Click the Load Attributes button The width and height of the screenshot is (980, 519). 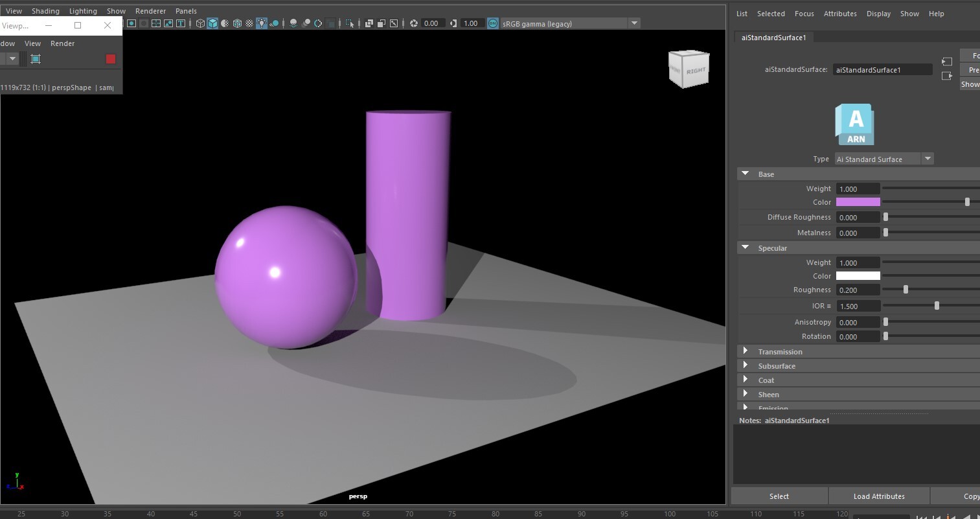click(x=878, y=496)
